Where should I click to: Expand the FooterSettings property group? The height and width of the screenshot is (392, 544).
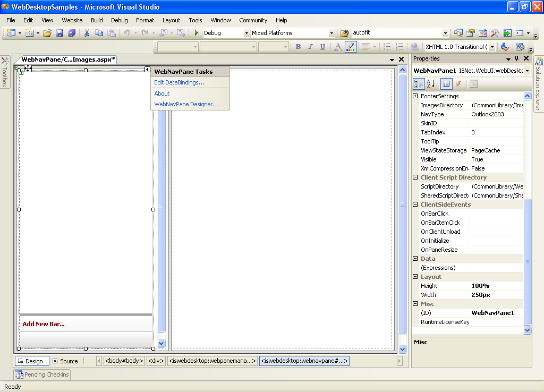[415, 96]
